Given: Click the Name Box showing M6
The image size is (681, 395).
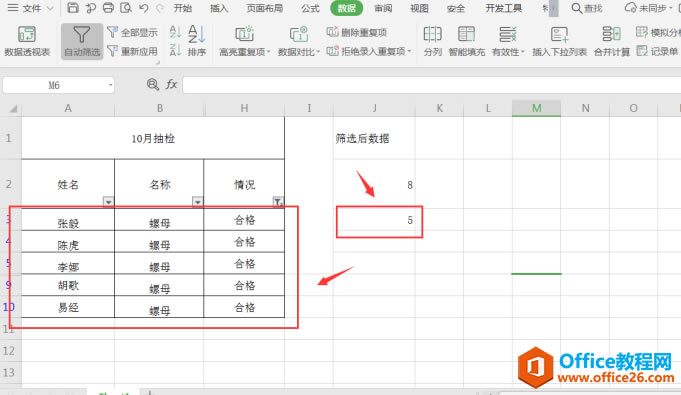Looking at the screenshot, I should click(x=54, y=85).
